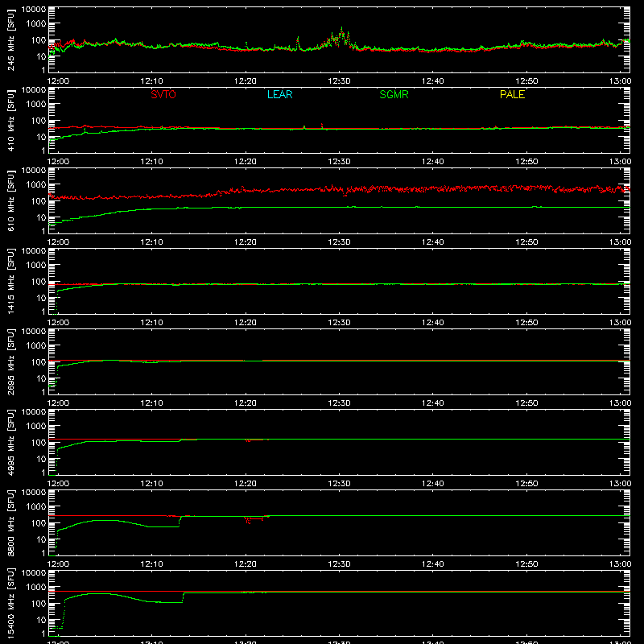
Task: Click the 10 label on 4995 MHz flux axis
Action: point(41,459)
